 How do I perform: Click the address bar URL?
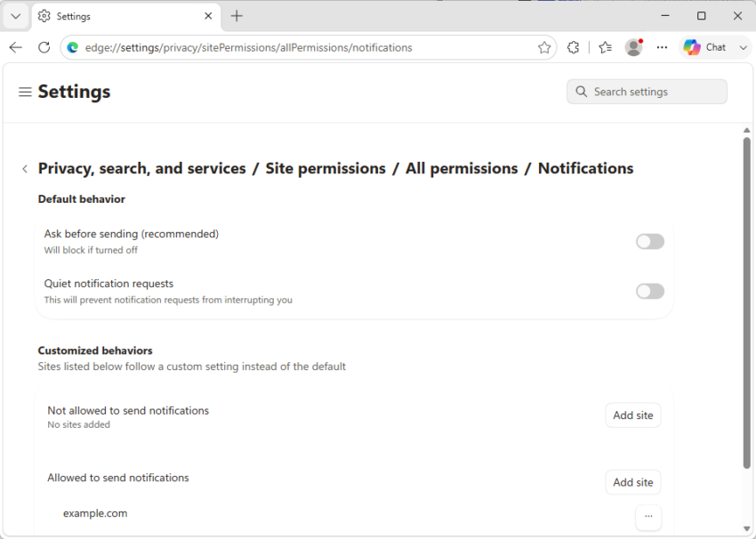click(248, 48)
